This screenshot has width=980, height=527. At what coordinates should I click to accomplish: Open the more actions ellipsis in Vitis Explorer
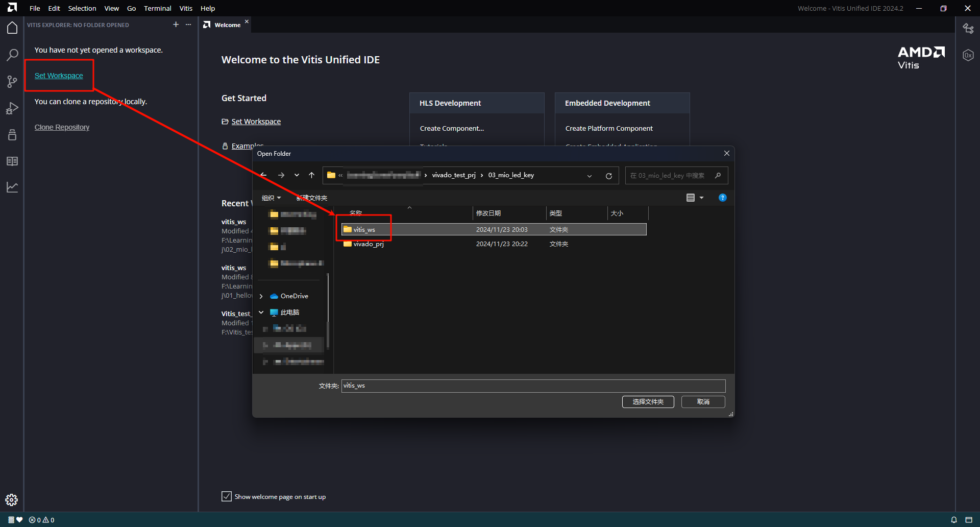pos(188,25)
